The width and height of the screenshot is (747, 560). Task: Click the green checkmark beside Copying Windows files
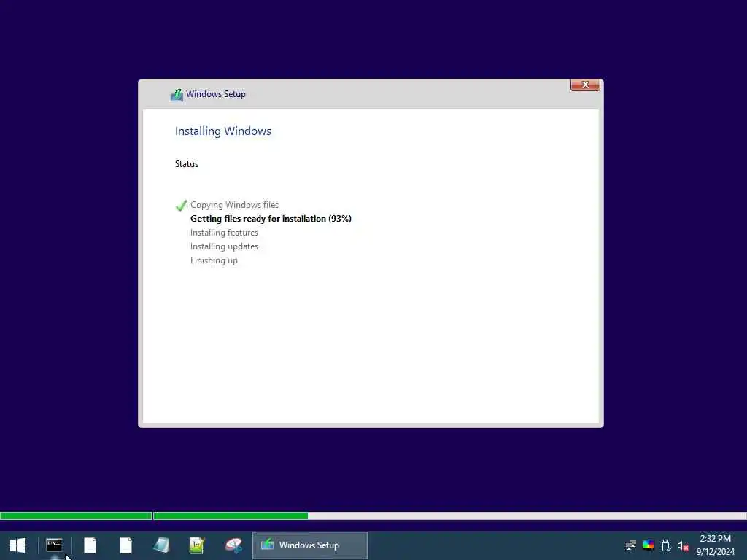181,205
